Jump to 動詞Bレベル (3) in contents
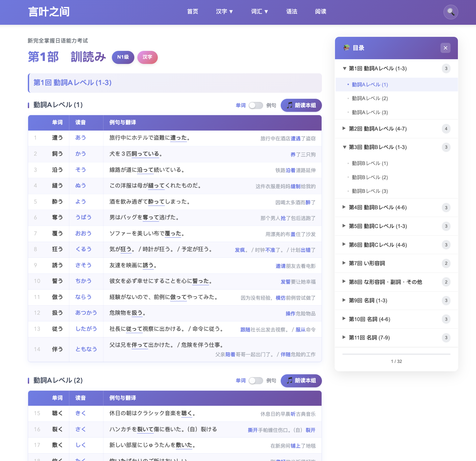The image size is (476, 461). pyautogui.click(x=396, y=191)
